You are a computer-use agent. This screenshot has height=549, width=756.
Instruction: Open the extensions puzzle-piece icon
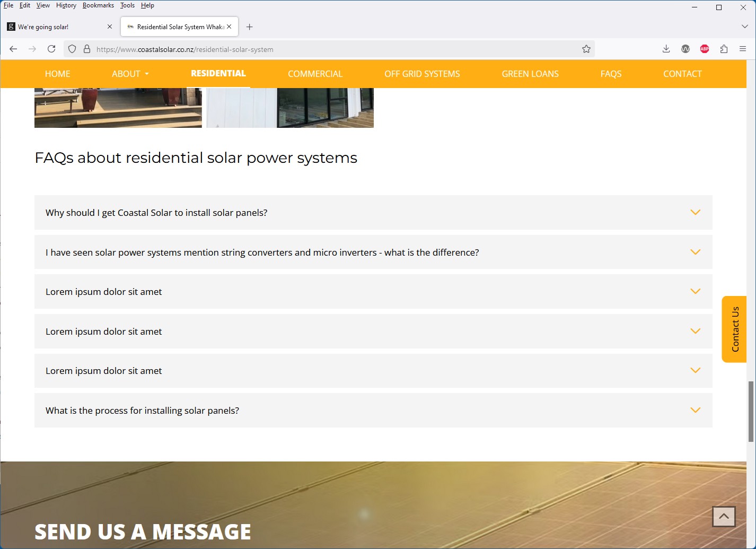724,49
